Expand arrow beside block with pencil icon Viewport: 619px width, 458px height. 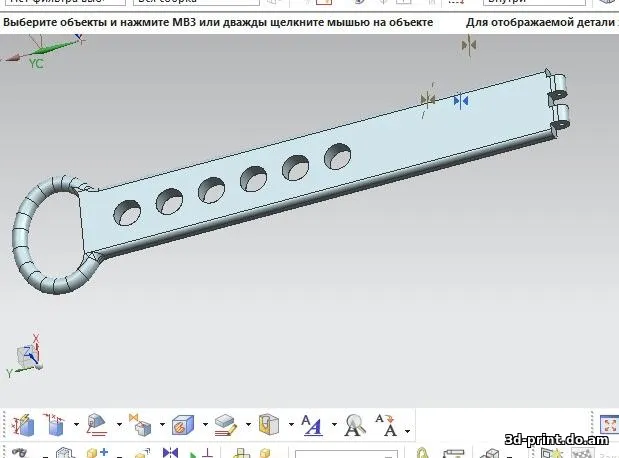click(248, 425)
